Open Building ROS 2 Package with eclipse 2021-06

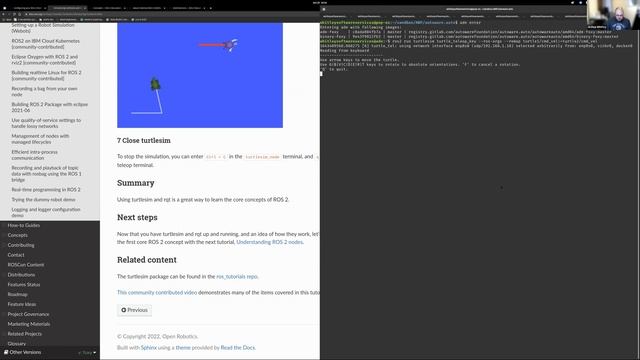tap(49, 107)
